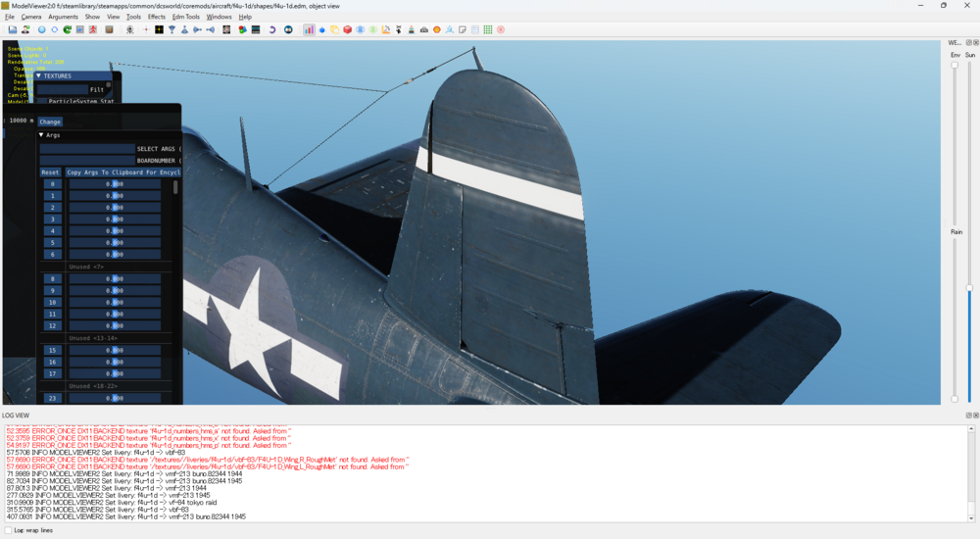Click the argument 23 number button
980x539 pixels.
coord(53,398)
